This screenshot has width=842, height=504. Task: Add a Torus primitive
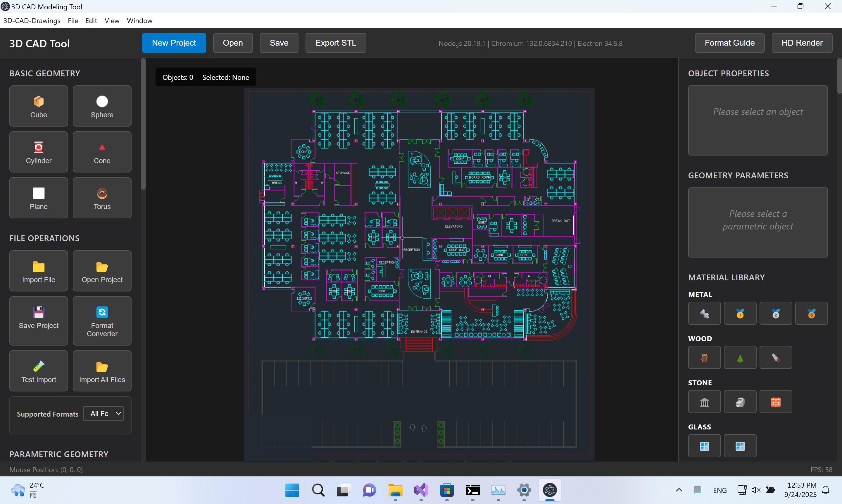point(101,198)
